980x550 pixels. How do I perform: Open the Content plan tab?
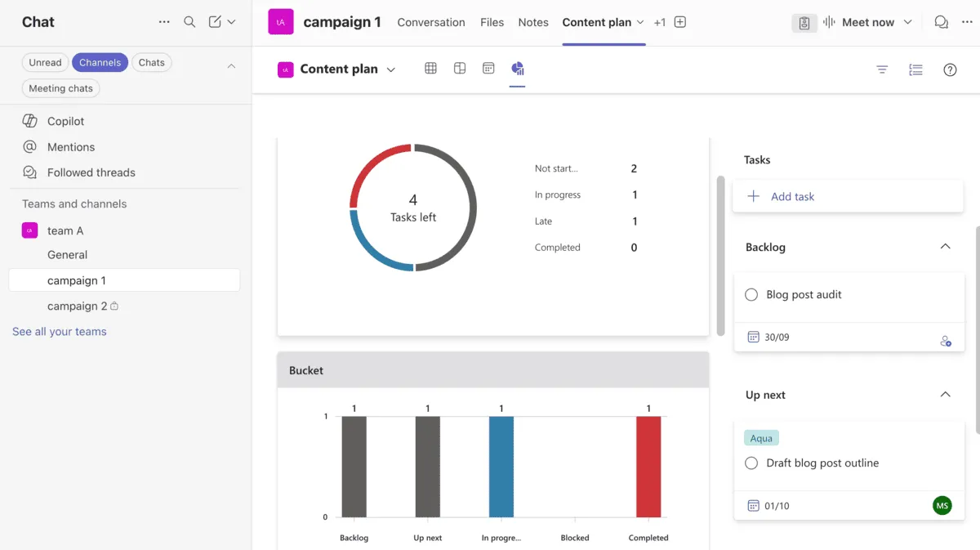pyautogui.click(x=596, y=22)
